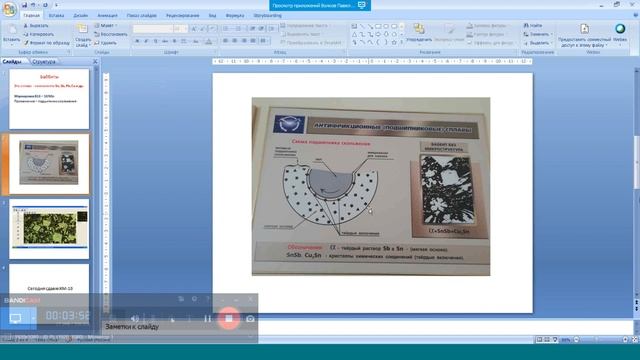Open Arrange (Упорядочить) dropdown
Screen dimensions: 640x360
[x=419, y=33]
